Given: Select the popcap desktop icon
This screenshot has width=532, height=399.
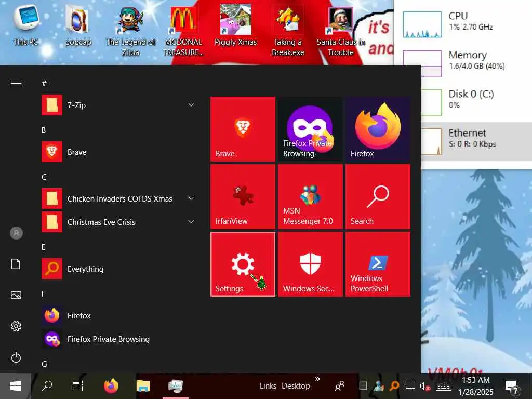Looking at the screenshot, I should (78, 25).
